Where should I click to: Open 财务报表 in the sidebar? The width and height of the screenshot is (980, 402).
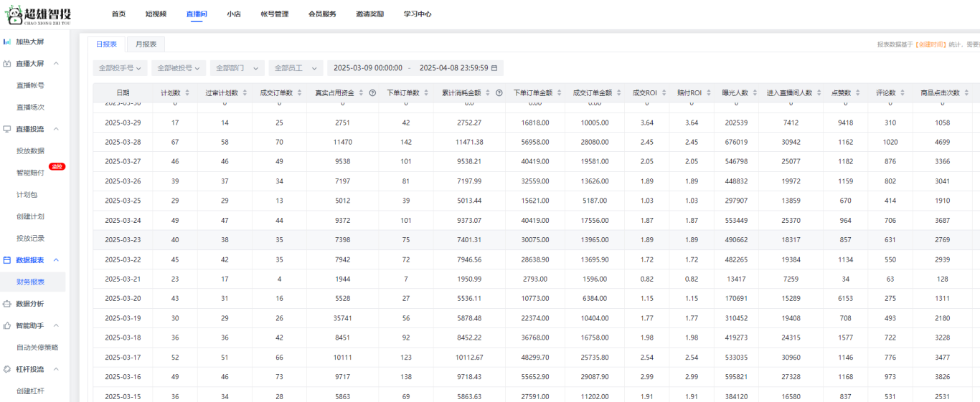click(x=30, y=282)
